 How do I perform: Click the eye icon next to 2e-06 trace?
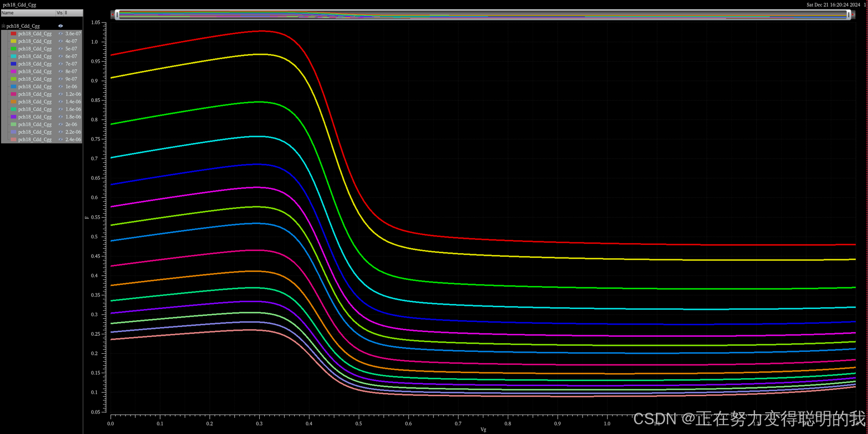coord(60,124)
